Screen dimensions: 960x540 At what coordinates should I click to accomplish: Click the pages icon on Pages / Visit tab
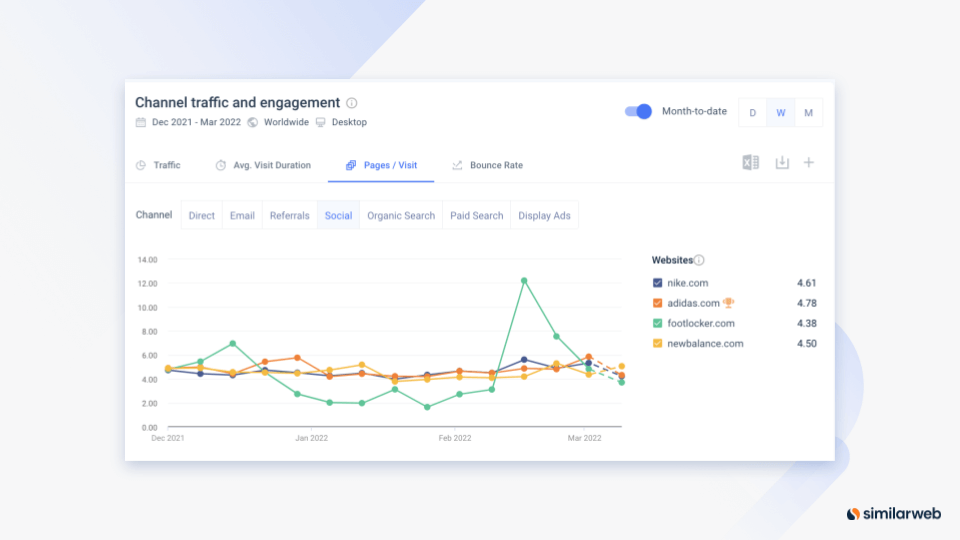[x=351, y=165]
